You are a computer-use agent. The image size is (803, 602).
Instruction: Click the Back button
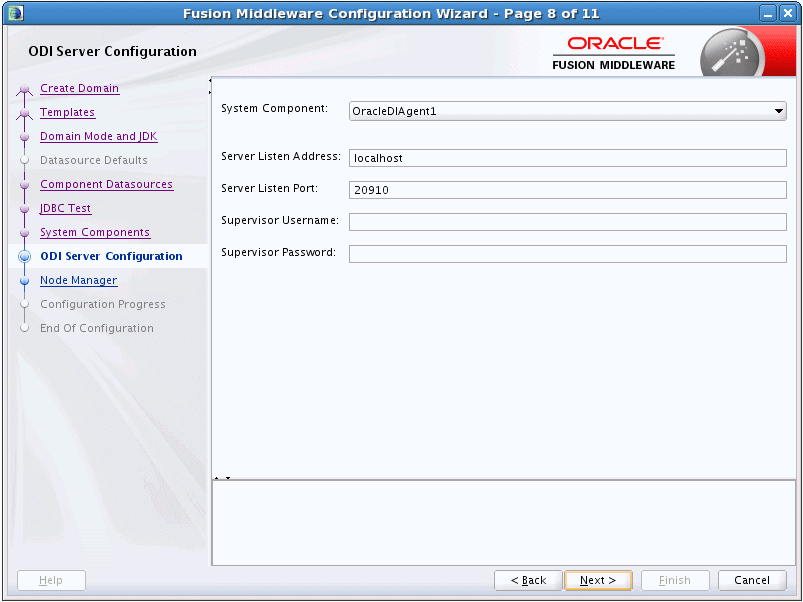(x=528, y=580)
